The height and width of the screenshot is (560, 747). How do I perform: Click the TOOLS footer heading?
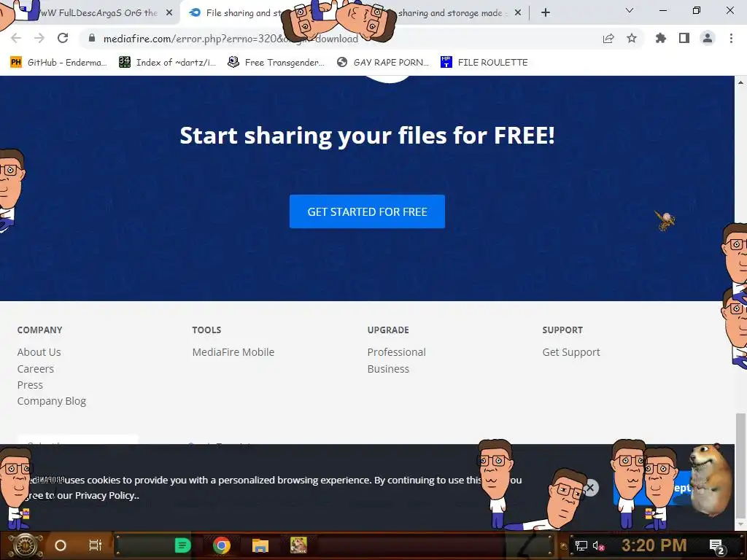pyautogui.click(x=206, y=330)
